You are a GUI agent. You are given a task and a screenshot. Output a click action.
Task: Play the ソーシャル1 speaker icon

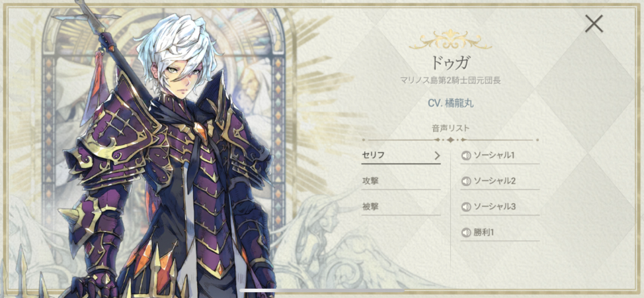click(465, 156)
